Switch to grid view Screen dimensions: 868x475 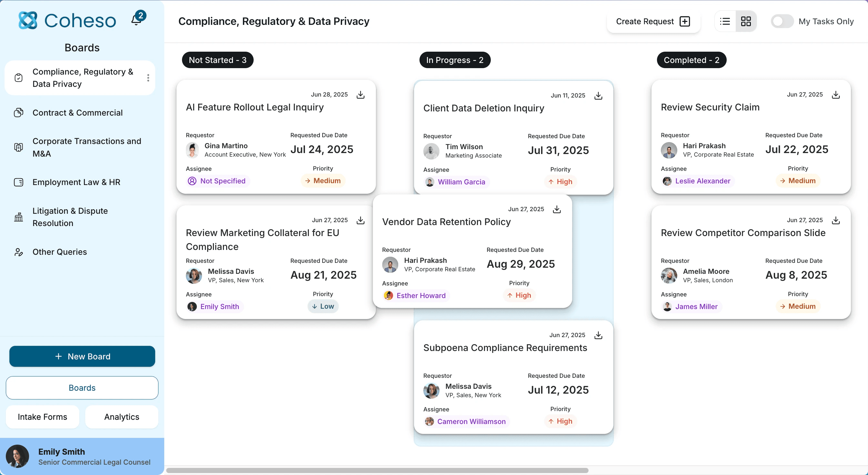(x=746, y=21)
